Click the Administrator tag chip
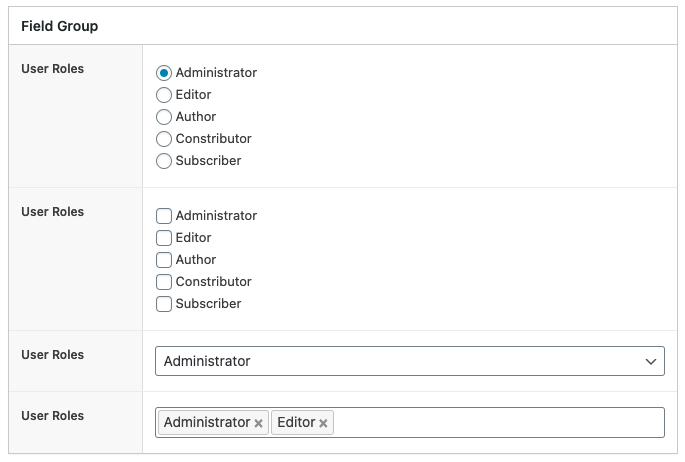 pos(206,423)
